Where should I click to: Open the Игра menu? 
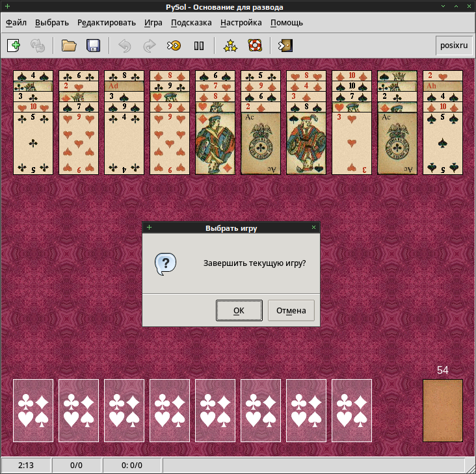click(153, 23)
